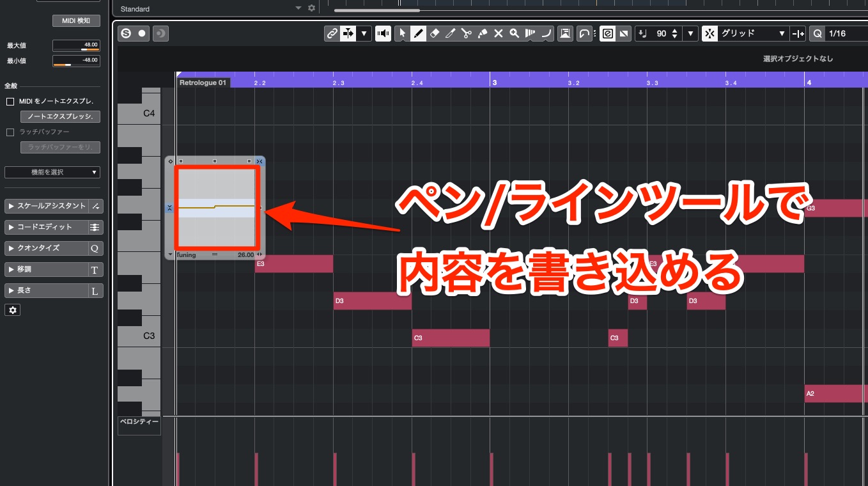868x486 pixels.
Task: Click the horizontal snap icon in expression editor
Action: pos(260,161)
